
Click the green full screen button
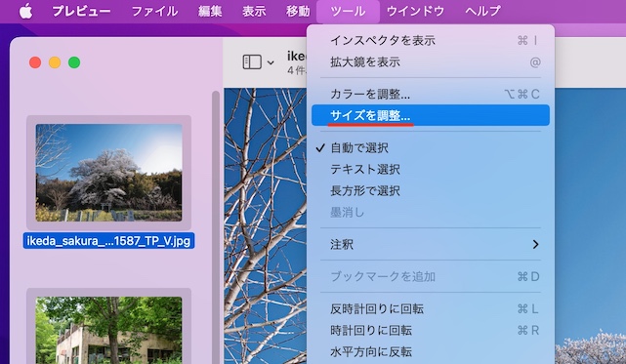(74, 62)
